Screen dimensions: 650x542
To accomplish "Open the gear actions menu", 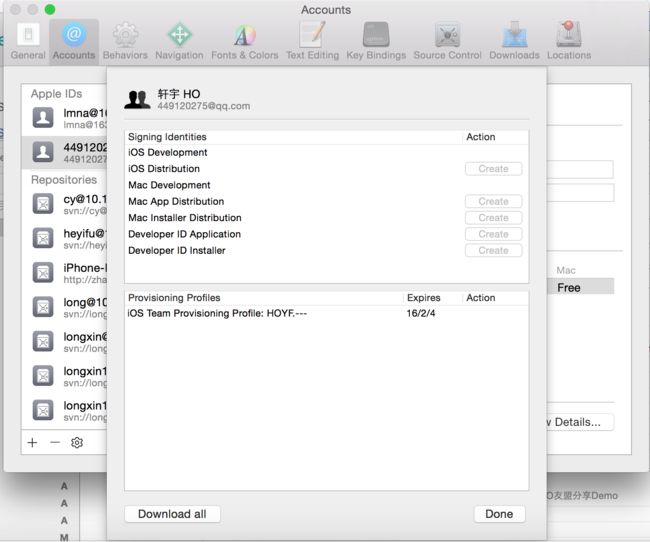I will pos(77,442).
